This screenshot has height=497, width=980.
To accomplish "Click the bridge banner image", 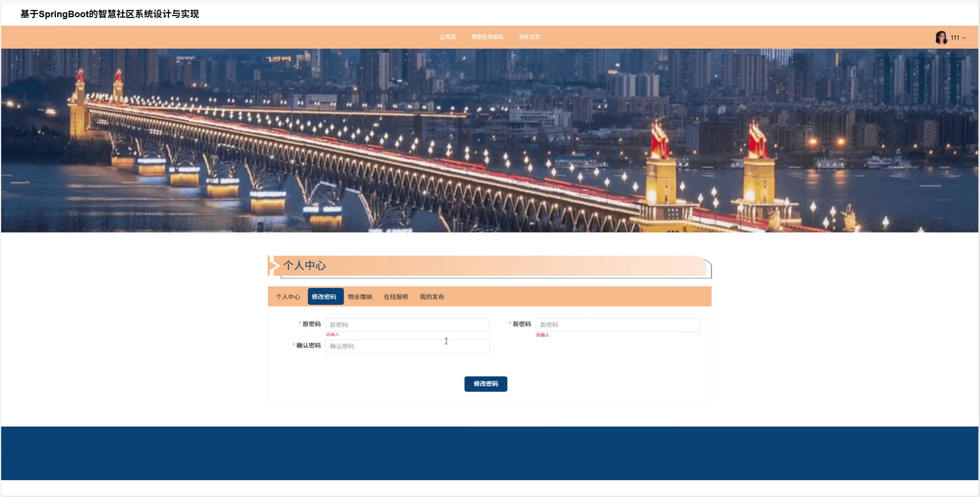I will coord(490,140).
